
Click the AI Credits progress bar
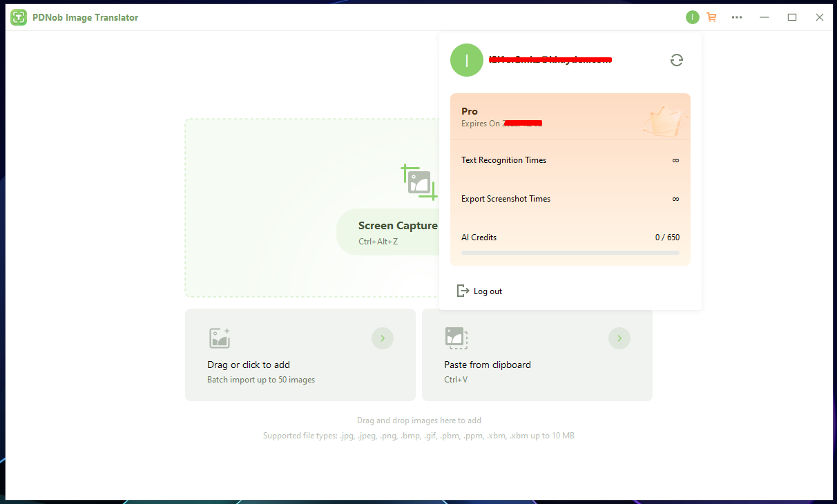tap(570, 253)
